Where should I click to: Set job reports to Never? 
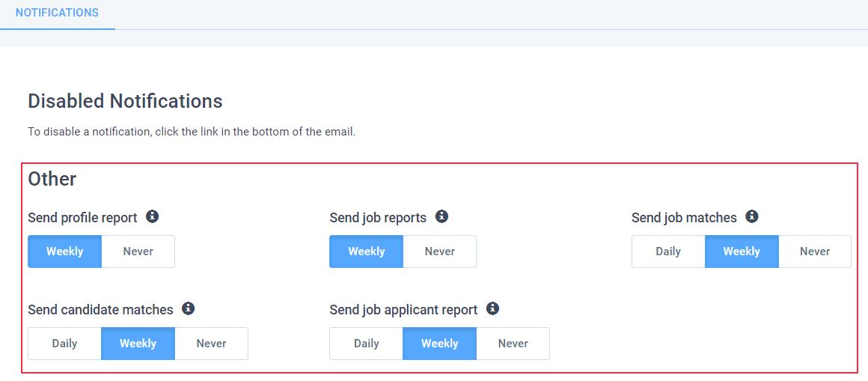(x=439, y=252)
